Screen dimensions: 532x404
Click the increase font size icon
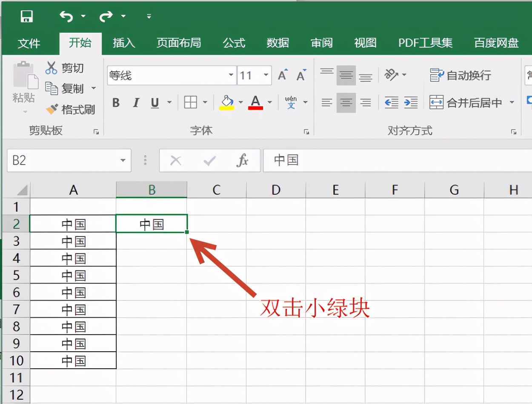pyautogui.click(x=283, y=75)
